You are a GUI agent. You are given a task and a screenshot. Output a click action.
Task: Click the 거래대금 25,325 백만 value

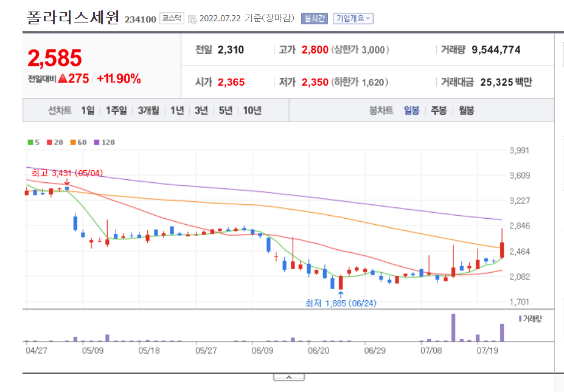(506, 82)
